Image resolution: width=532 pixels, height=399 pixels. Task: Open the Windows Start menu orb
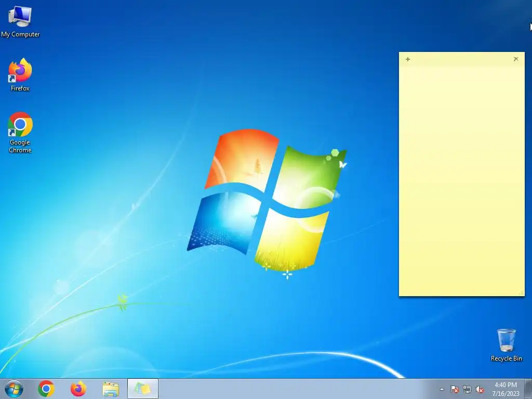click(14, 389)
